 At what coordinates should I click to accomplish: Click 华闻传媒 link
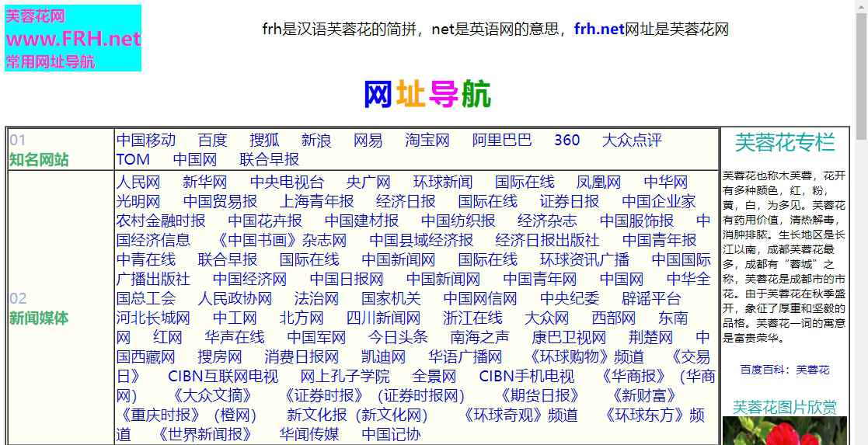tap(309, 435)
